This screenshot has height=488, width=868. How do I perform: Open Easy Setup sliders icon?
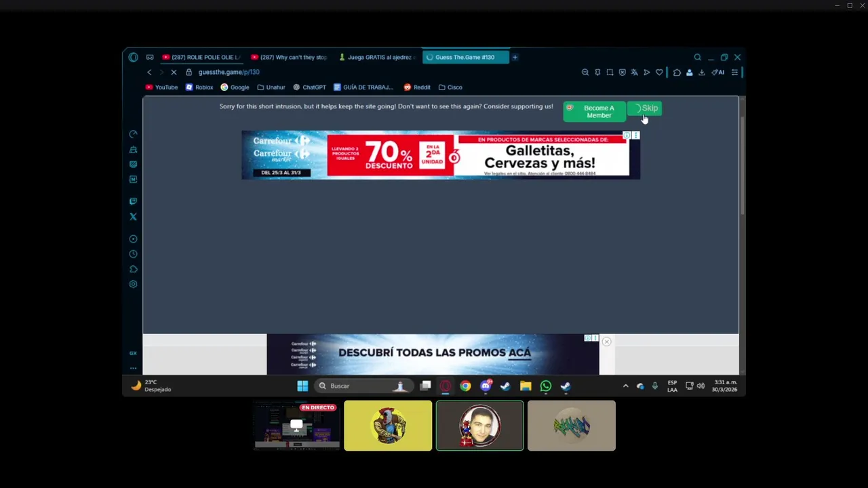click(x=734, y=73)
